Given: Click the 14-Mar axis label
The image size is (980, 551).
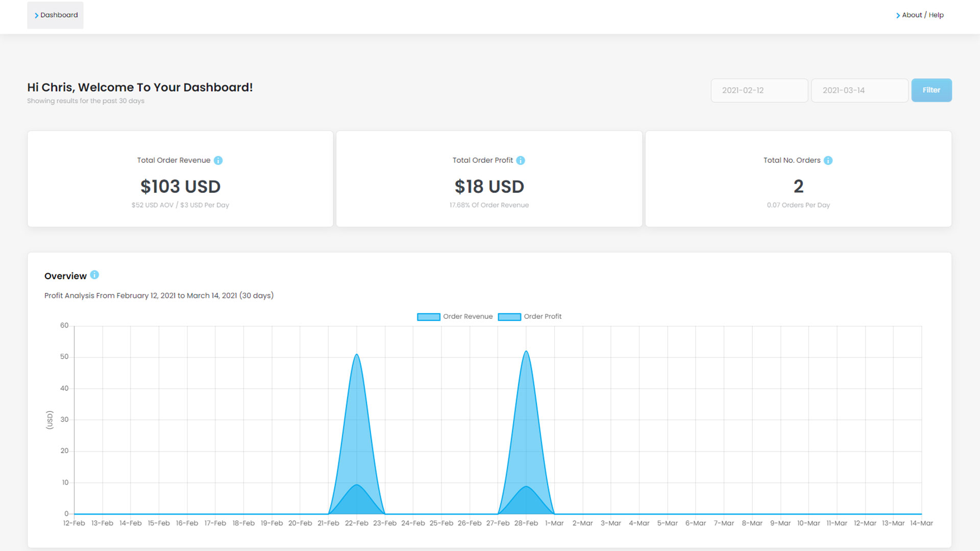Looking at the screenshot, I should pos(921,523).
